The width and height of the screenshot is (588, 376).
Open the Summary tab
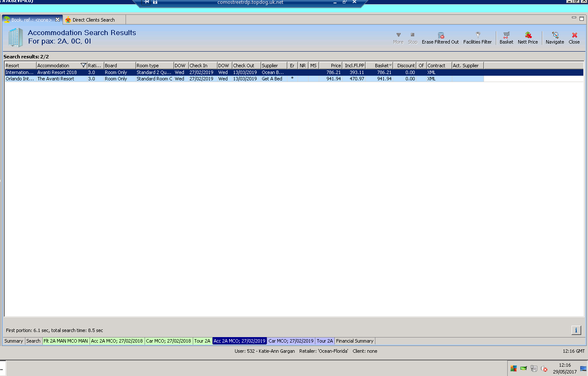click(x=14, y=341)
